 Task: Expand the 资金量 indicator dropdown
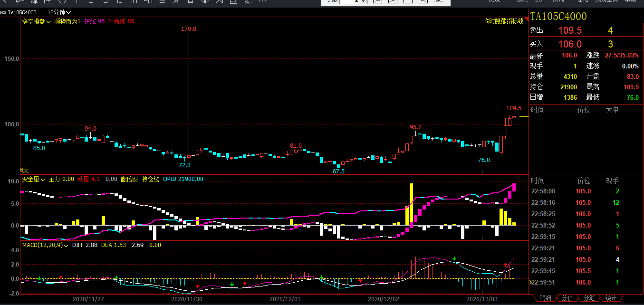[x=34, y=180]
